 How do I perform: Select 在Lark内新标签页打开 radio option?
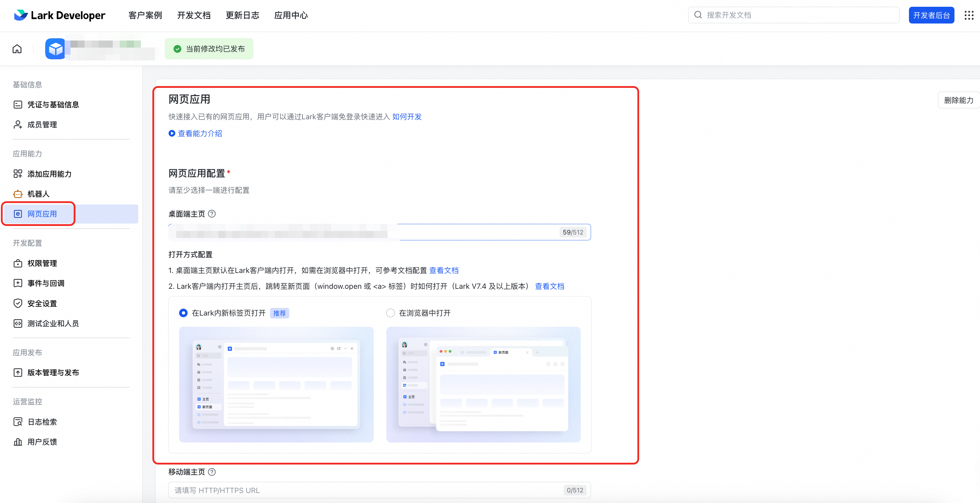point(183,313)
